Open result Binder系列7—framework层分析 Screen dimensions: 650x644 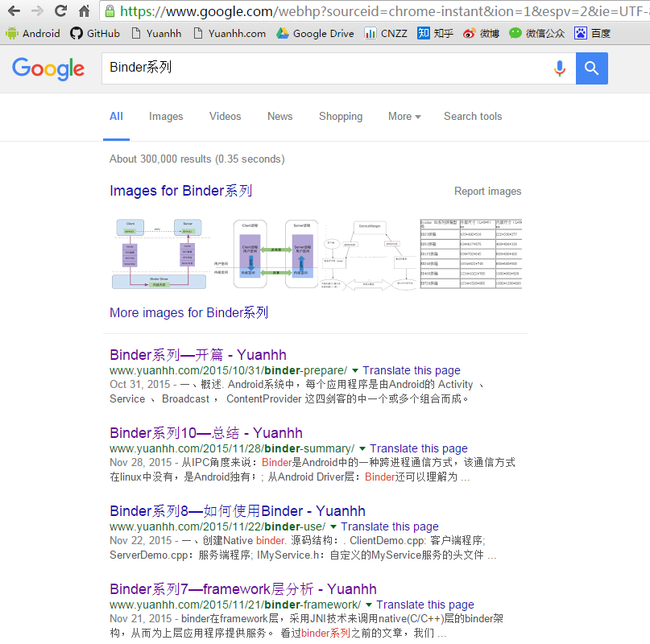pos(243,589)
